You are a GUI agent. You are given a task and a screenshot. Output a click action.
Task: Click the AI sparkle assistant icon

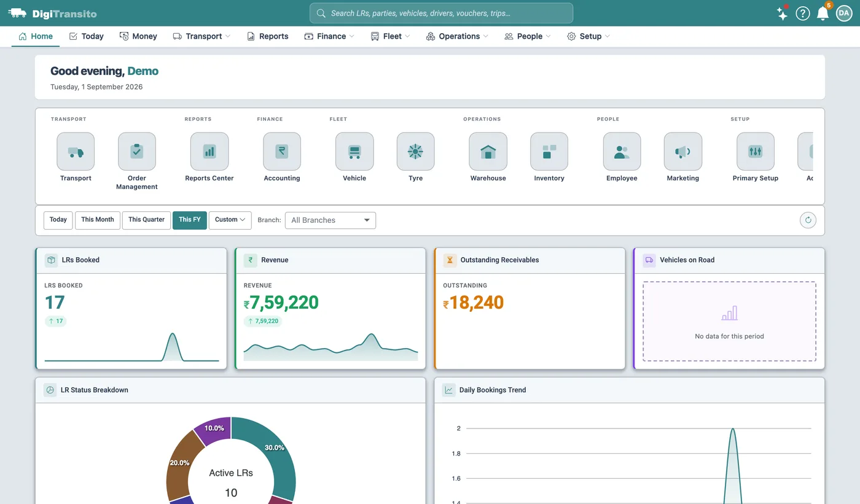click(x=782, y=14)
